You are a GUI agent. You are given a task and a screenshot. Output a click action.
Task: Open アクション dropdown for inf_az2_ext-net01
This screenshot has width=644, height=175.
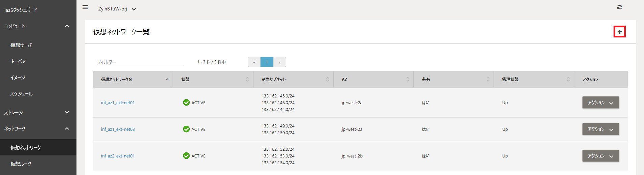(601, 156)
